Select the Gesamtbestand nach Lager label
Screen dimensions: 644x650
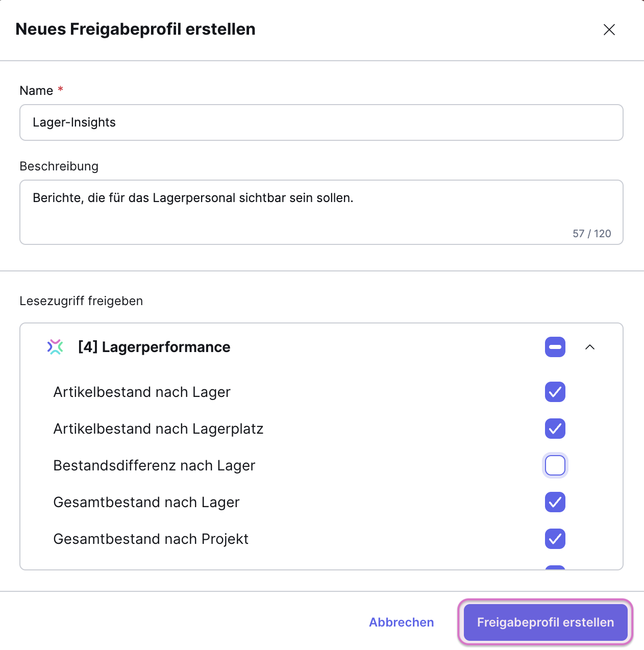pos(146,502)
